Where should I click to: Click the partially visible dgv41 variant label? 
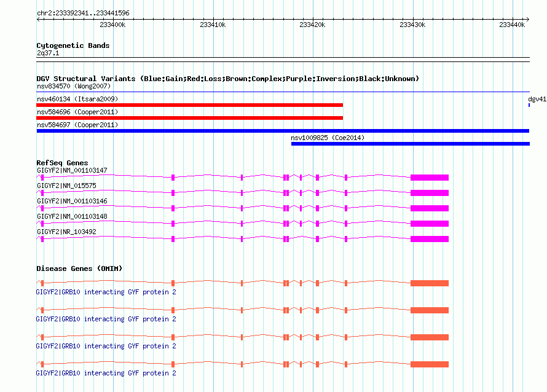click(537, 99)
